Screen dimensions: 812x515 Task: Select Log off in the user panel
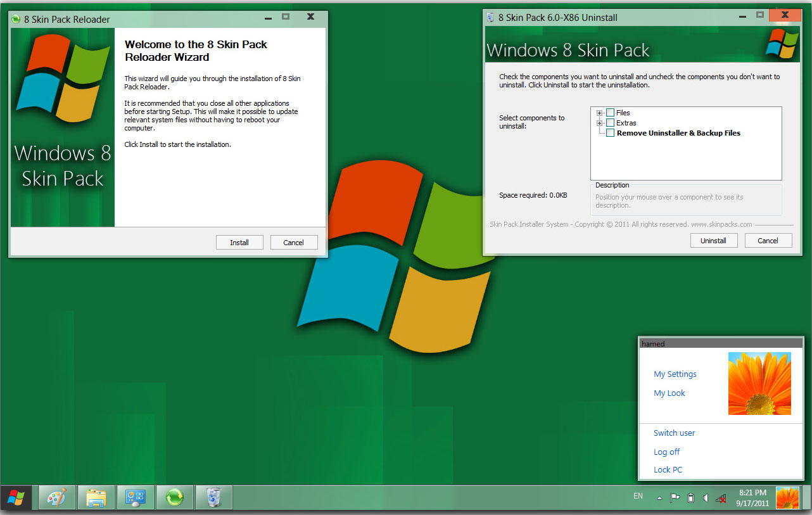pos(667,452)
